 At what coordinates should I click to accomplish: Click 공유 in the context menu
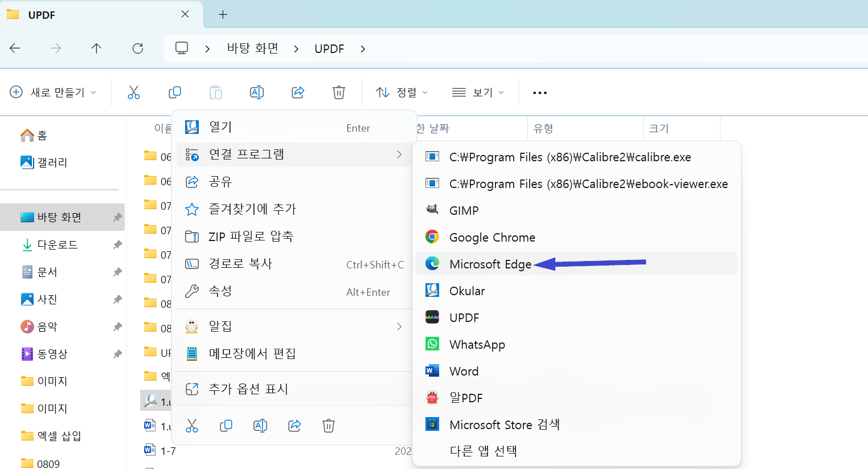[x=294, y=182]
